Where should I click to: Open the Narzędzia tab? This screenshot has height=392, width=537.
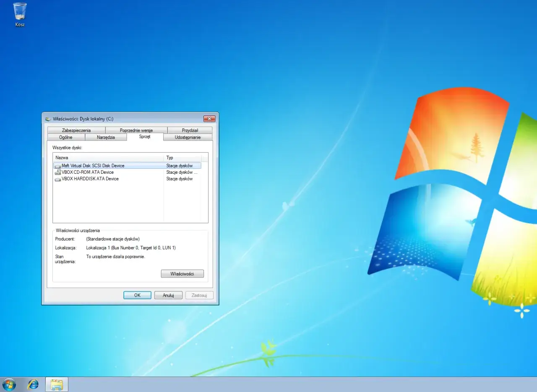pyautogui.click(x=106, y=137)
